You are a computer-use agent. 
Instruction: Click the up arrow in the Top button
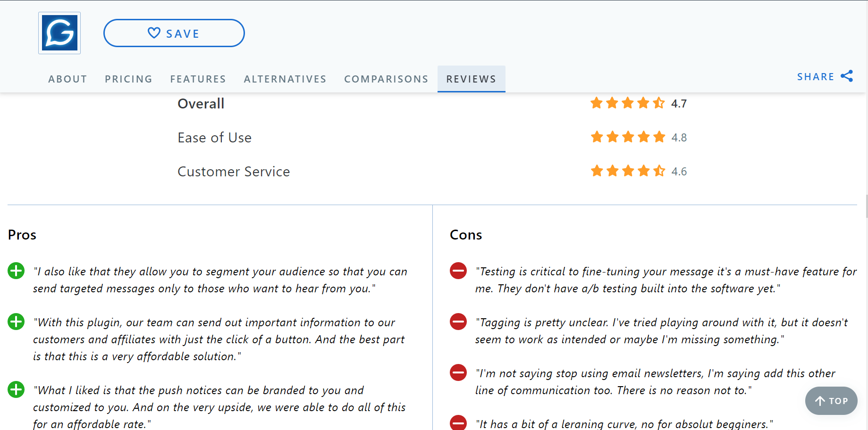[x=820, y=401]
